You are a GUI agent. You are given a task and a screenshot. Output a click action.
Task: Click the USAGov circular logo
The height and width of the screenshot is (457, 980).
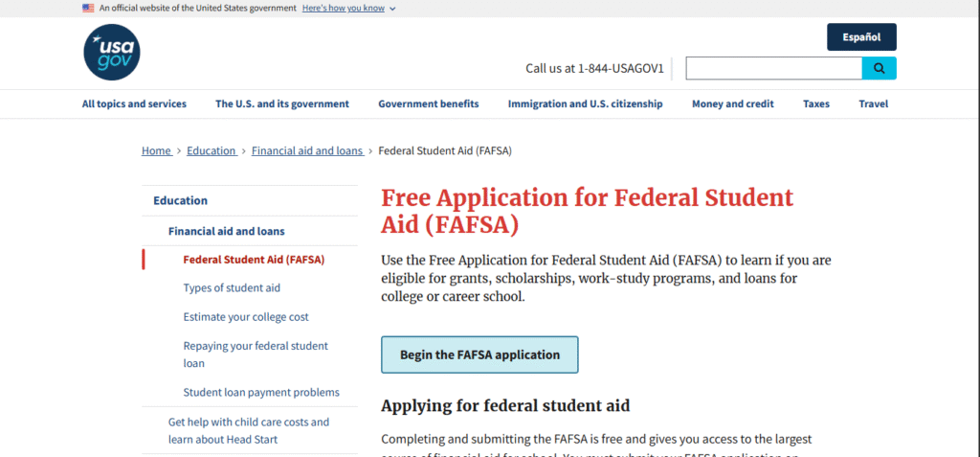point(112,52)
